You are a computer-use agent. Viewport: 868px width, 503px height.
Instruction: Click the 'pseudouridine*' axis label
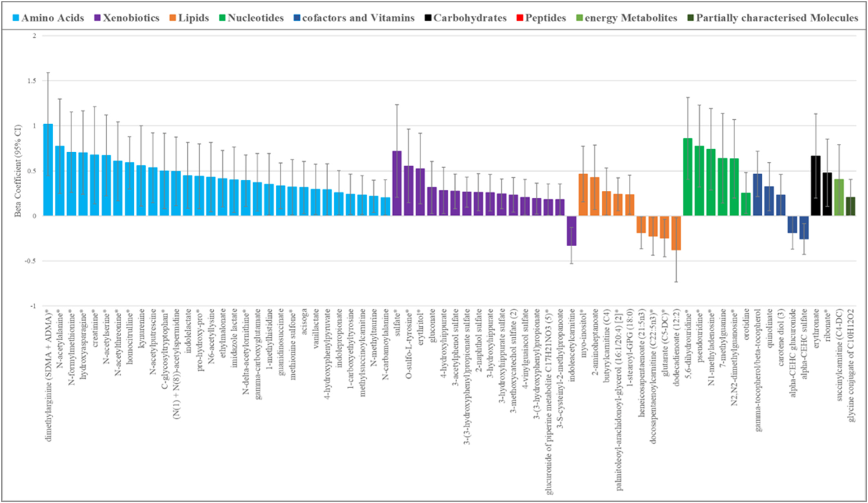click(x=700, y=336)
